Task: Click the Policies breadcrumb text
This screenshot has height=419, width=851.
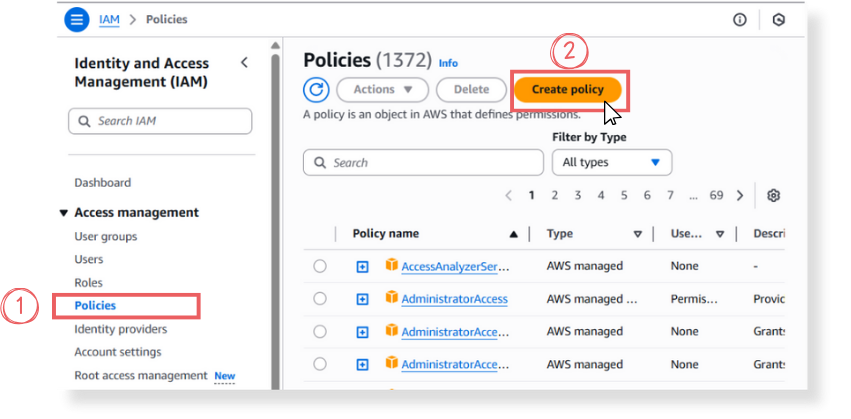Action: (x=167, y=20)
